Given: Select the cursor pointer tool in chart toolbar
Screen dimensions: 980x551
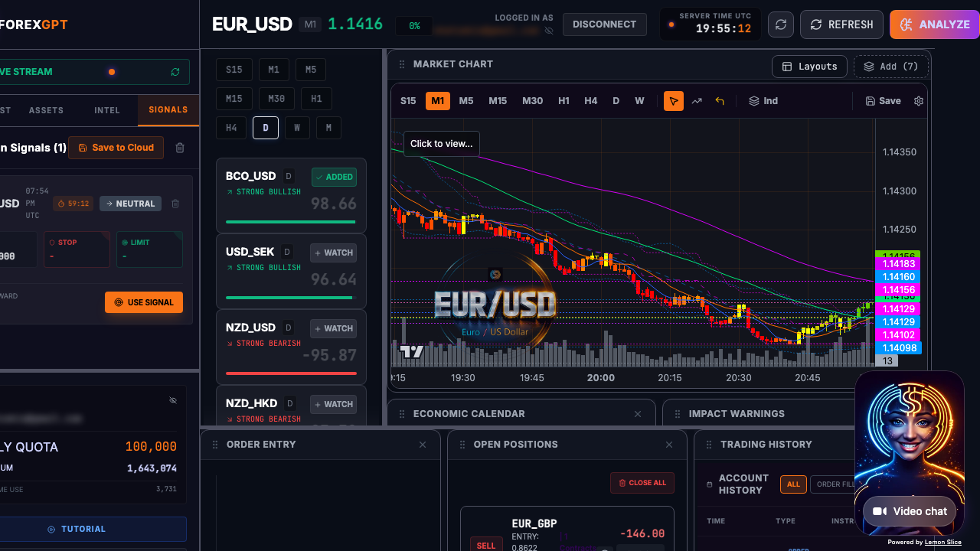Looking at the screenshot, I should (x=674, y=101).
